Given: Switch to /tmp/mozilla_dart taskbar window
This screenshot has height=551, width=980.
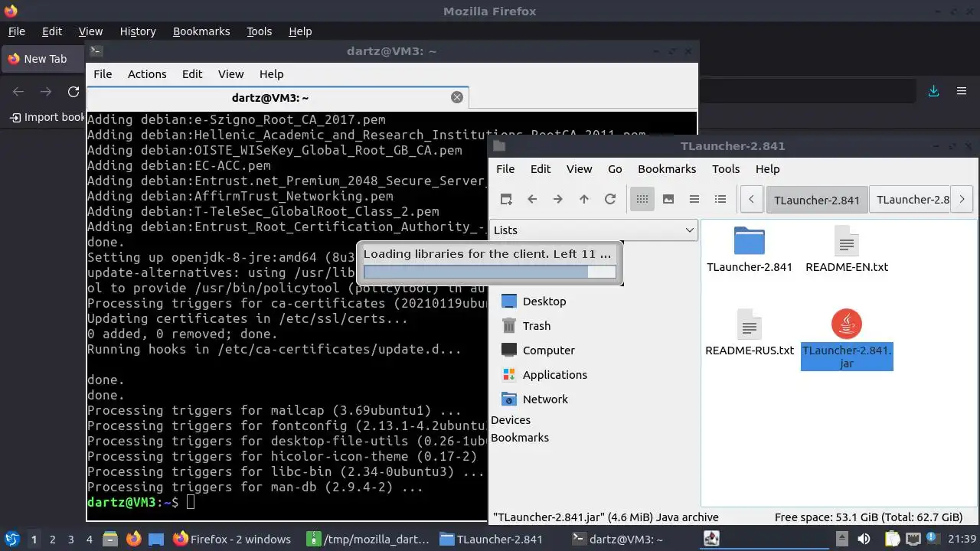Looking at the screenshot, I should pyautogui.click(x=368, y=539).
